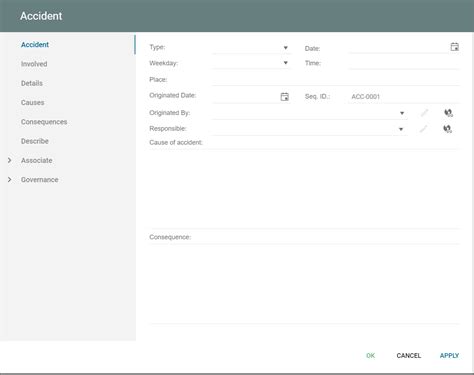Screen dimensions: 474x375
Task: Confirm with the OK button
Action: tap(370, 356)
